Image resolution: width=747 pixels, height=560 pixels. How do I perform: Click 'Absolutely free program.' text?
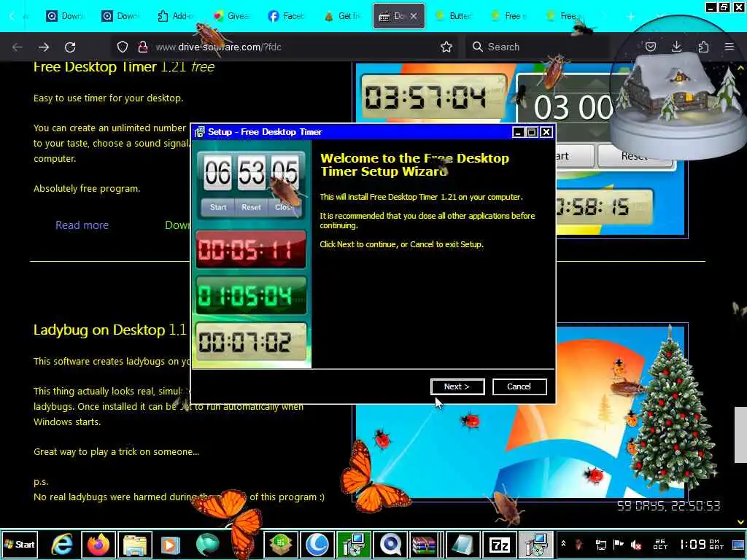[x=87, y=189]
